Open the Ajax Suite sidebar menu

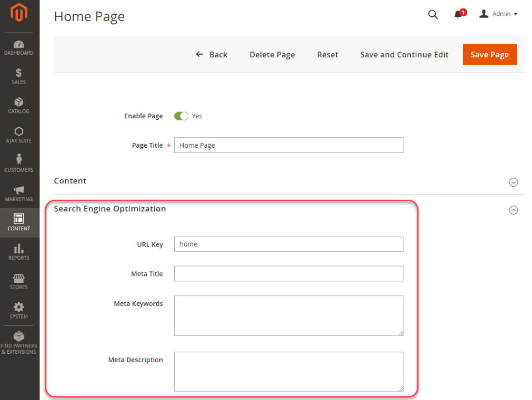pos(18,135)
